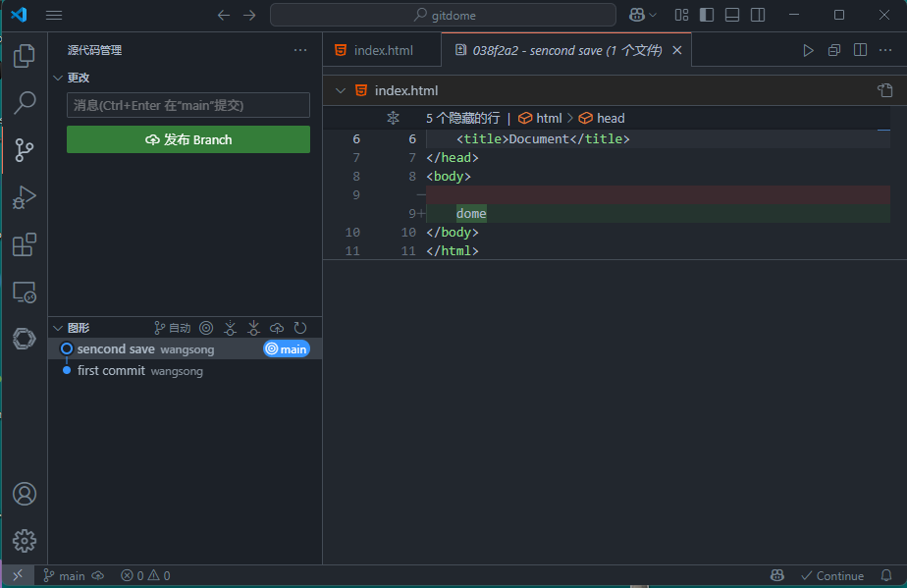
Task: Open the Extensions view
Action: pyautogui.click(x=22, y=244)
